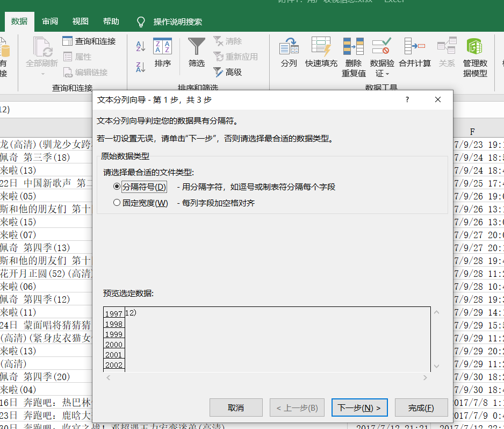Viewport: 504px width, 429px height.
Task: Click preview row labeled 1997
Action: click(x=114, y=313)
